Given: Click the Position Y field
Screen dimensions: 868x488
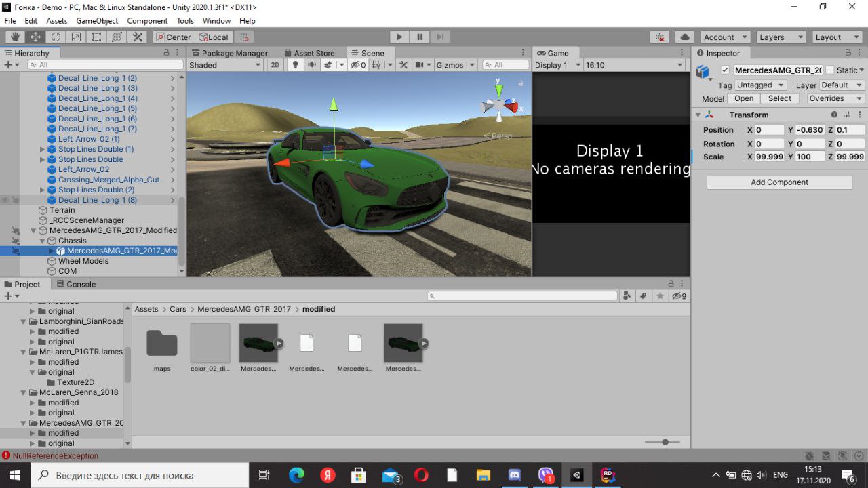Looking at the screenshot, I should coord(810,130).
